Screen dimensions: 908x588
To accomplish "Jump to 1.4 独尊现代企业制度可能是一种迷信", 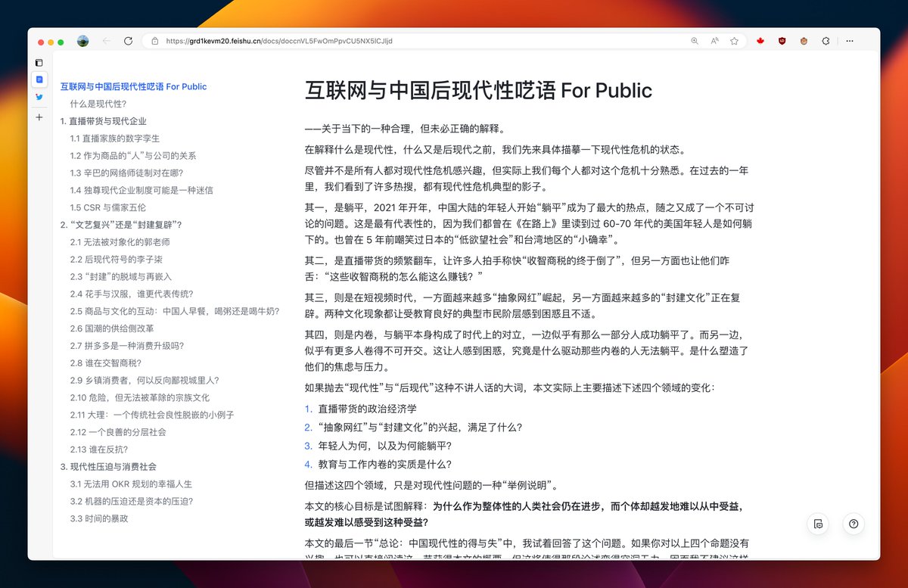I will point(141,190).
